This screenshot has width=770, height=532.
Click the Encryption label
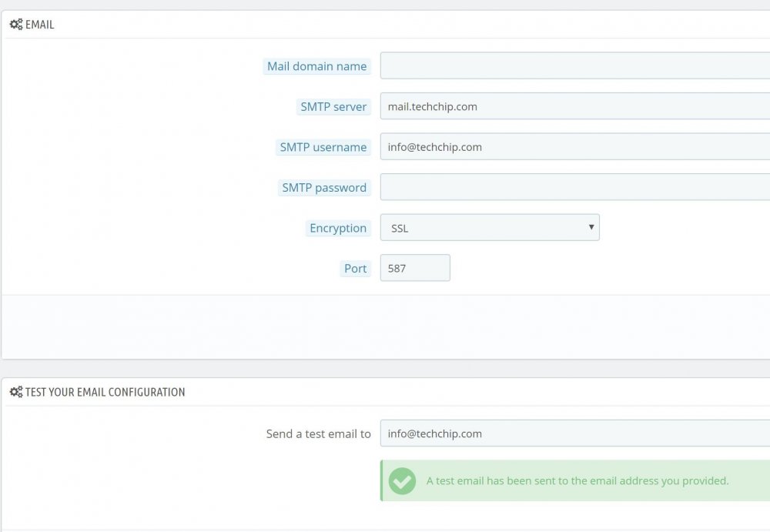pyautogui.click(x=337, y=228)
